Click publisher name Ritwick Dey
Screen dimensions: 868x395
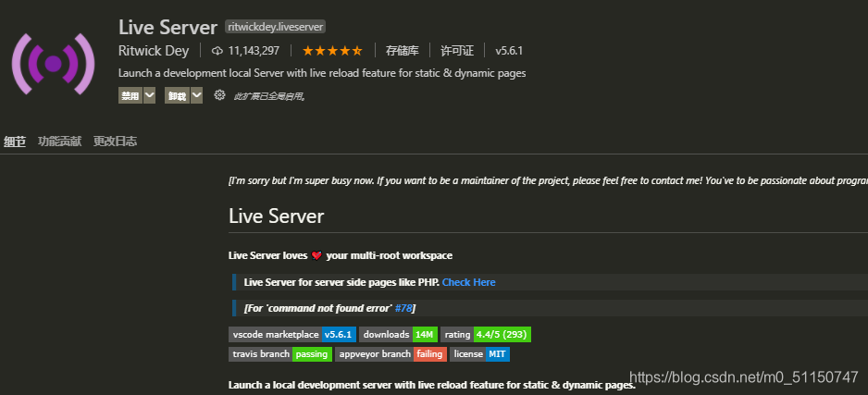click(x=154, y=51)
